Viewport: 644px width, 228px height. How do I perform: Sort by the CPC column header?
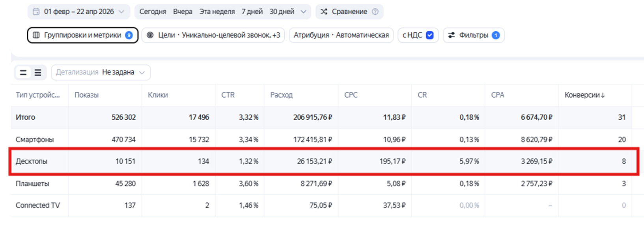(351, 95)
